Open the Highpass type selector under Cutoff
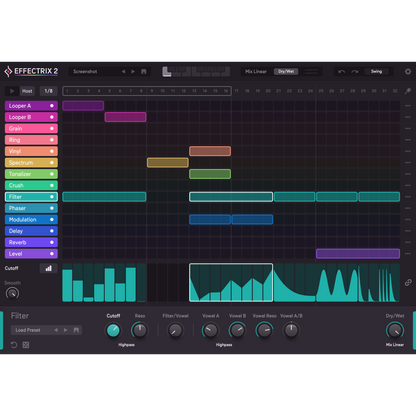 (126, 345)
